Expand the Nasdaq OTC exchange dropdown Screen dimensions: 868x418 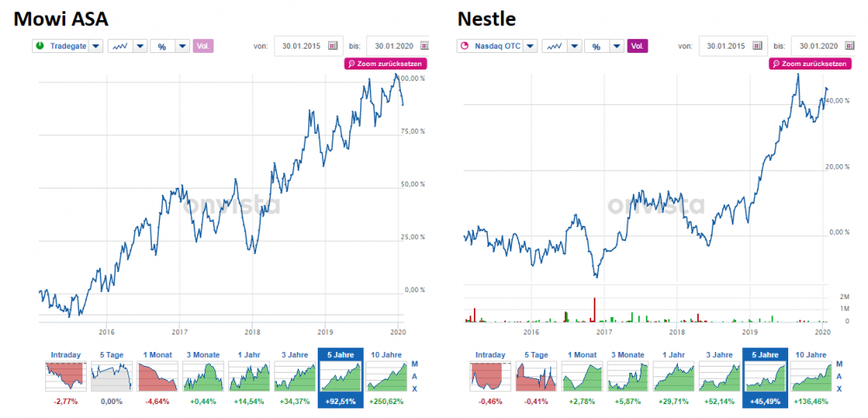pyautogui.click(x=531, y=47)
